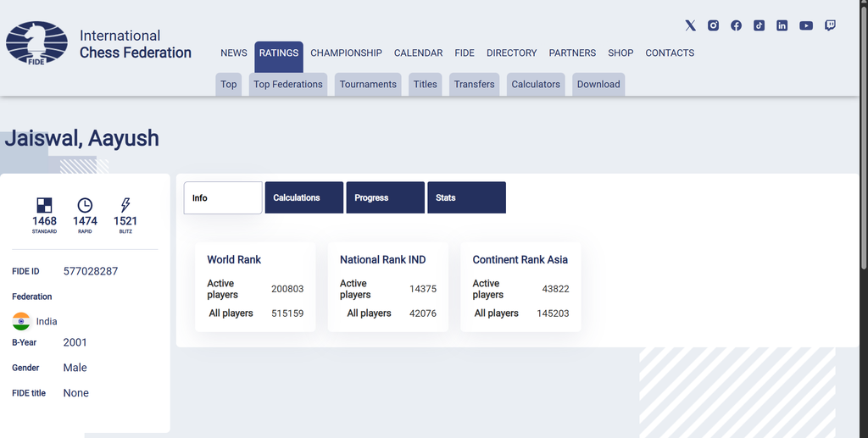Open the RATINGS menu
Image resolution: width=868 pixels, height=438 pixels.
pyautogui.click(x=279, y=57)
